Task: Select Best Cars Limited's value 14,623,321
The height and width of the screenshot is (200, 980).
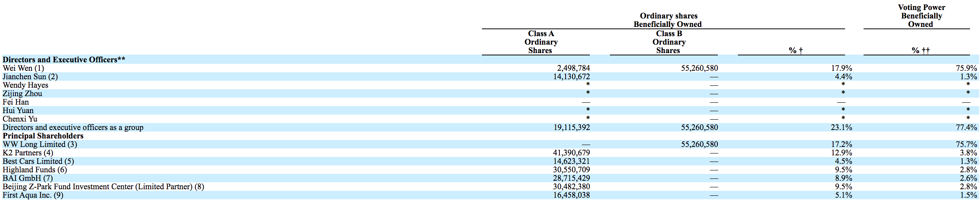Action: pyautogui.click(x=571, y=161)
